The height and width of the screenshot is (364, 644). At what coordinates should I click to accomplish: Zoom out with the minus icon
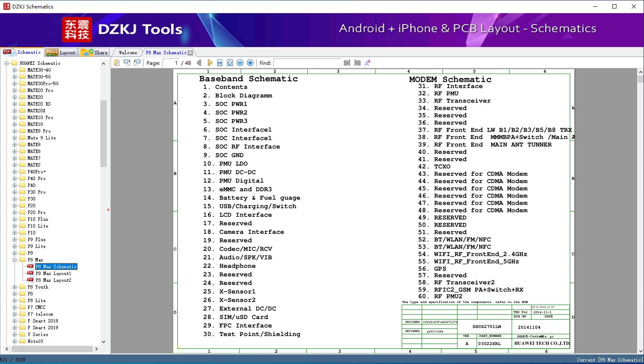[240, 63]
